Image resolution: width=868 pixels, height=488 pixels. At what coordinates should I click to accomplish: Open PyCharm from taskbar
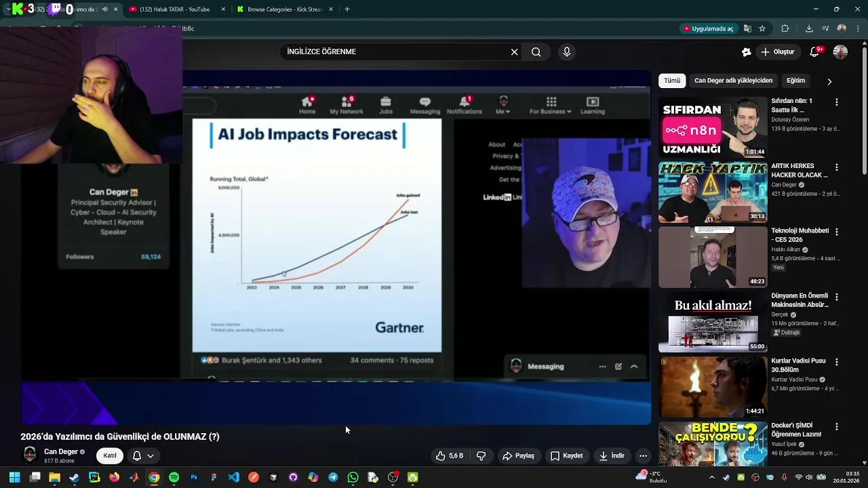(94, 478)
